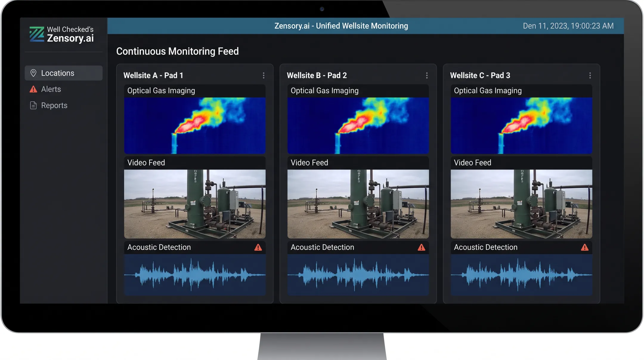Click Wellsite B Acoustic Detection label
Viewport: 644px width, 360px height.
point(322,247)
